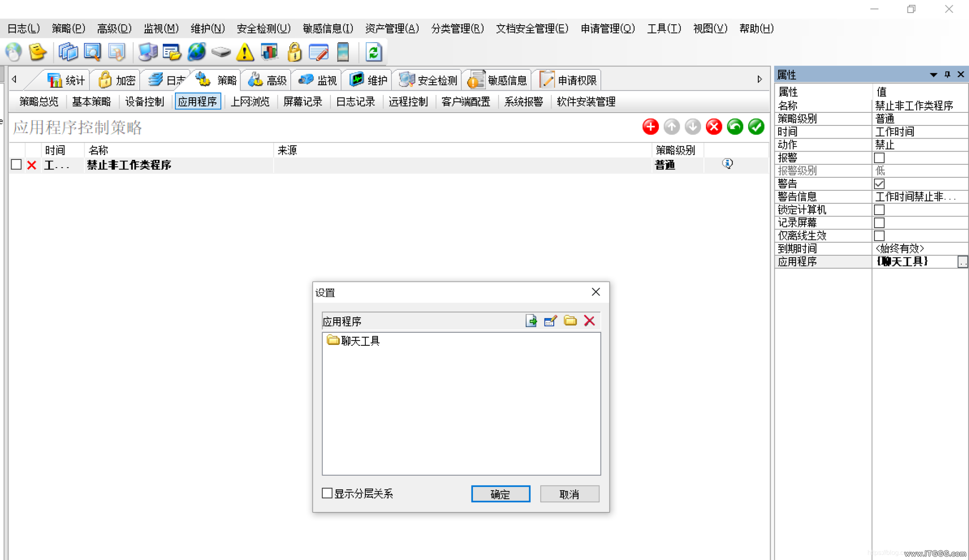Open the 加密 tab
This screenshot has height=560, width=969.
[x=116, y=80]
